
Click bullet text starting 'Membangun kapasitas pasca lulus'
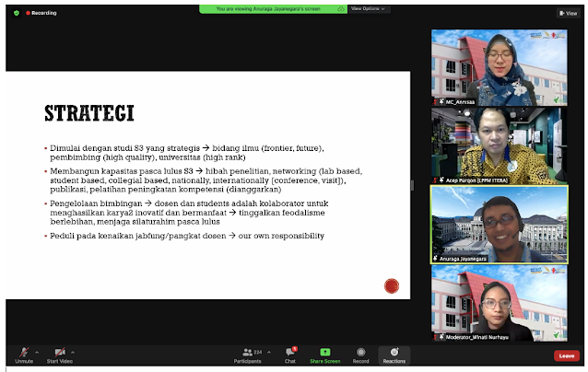[206, 180]
